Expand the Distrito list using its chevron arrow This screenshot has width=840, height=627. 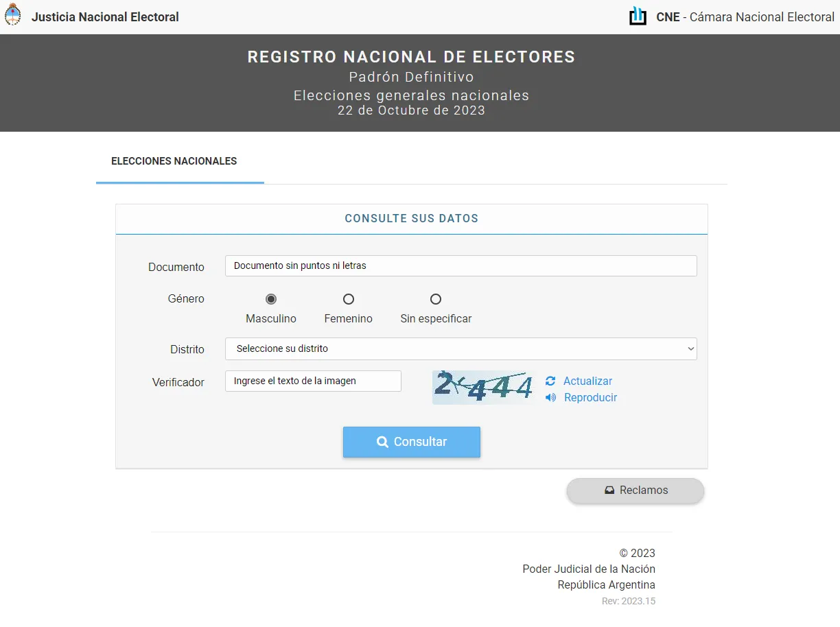coord(690,348)
